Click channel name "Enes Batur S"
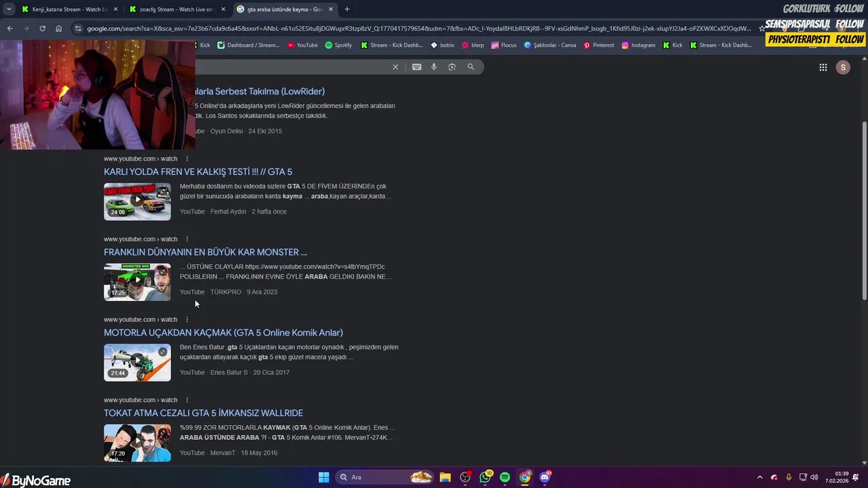Screen dimensions: 868x488 229,373
